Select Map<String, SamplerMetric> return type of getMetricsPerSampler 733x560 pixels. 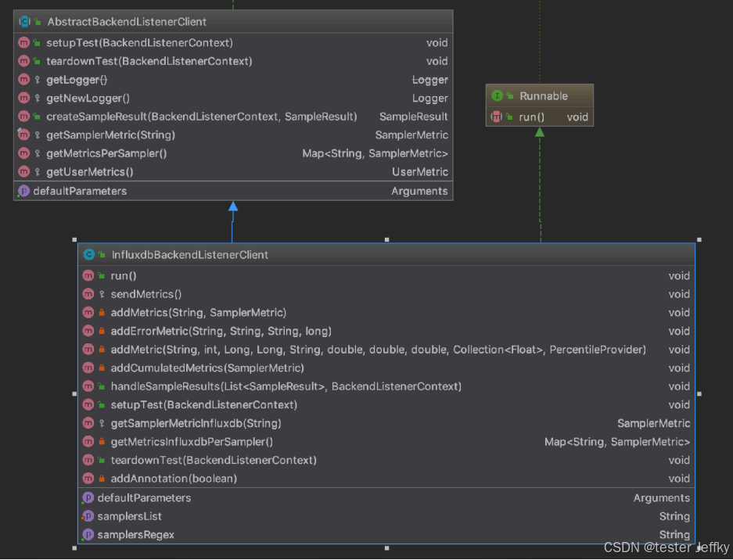click(375, 153)
